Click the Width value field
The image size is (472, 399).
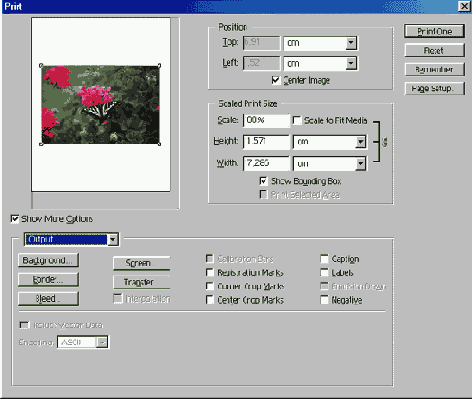266,163
